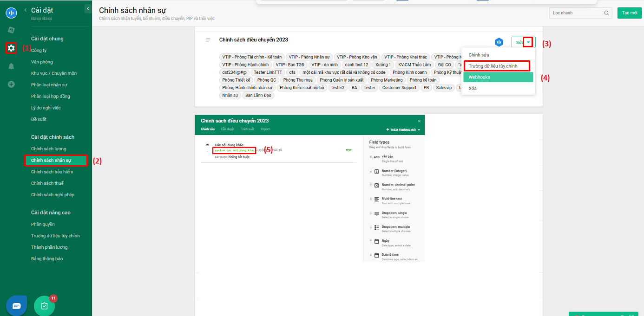Open Văn phòng settings
The width and height of the screenshot is (644, 316).
(x=42, y=62)
